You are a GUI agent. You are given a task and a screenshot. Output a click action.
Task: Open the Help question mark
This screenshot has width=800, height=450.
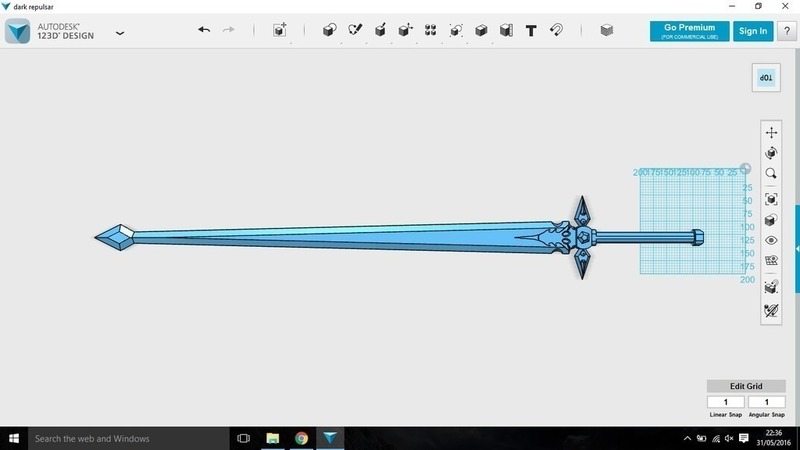click(787, 31)
